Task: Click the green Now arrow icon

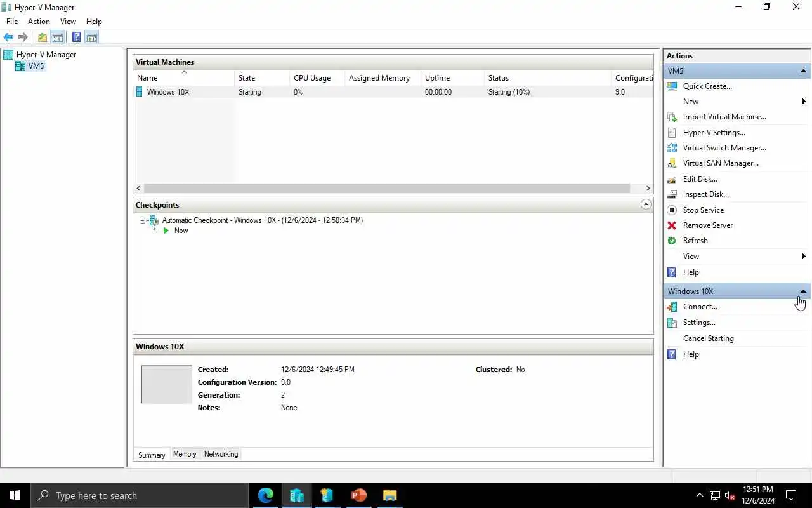Action: pos(166,231)
